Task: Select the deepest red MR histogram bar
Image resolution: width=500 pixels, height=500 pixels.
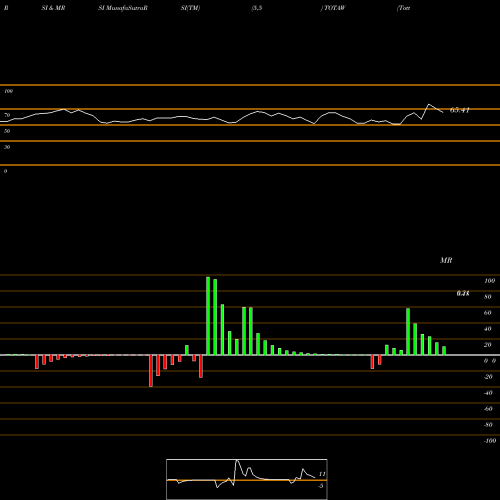Action: tap(151, 371)
